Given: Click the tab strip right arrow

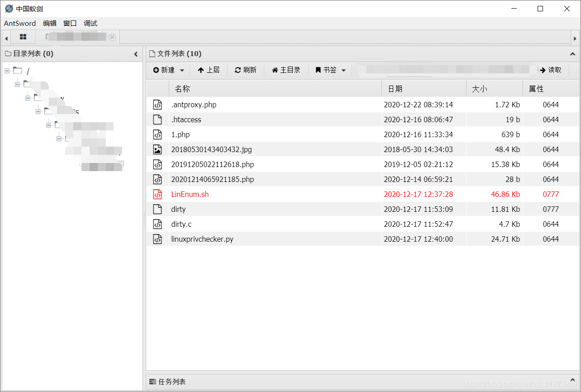Looking at the screenshot, I should pos(575,38).
